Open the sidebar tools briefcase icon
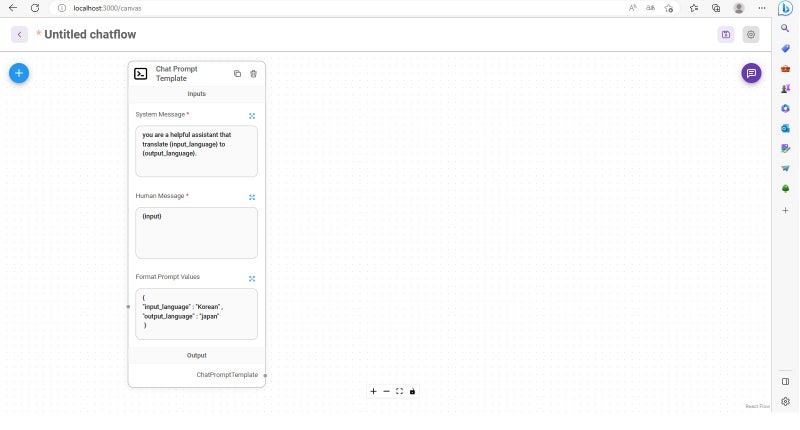This screenshot has height=430, width=800. [785, 68]
